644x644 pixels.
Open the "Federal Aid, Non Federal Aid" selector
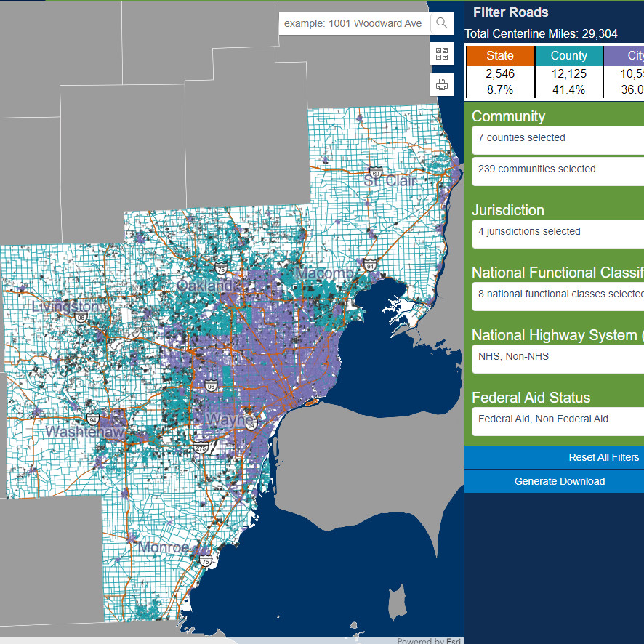pos(557,419)
